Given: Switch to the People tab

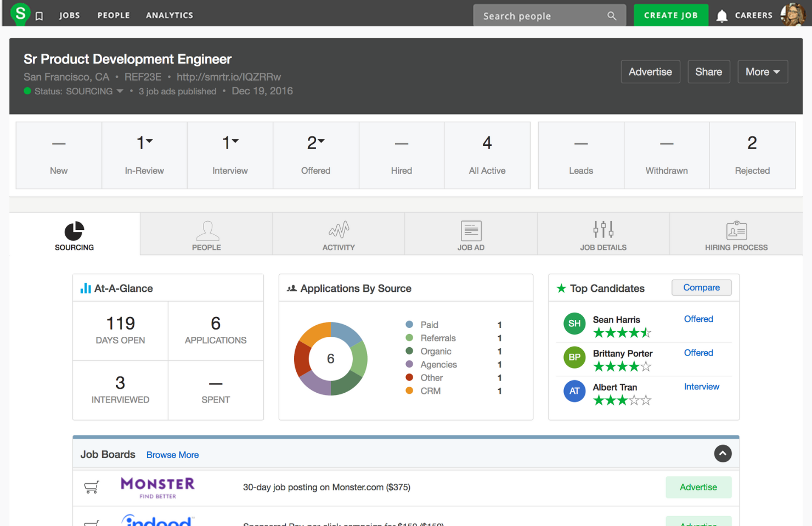Looking at the screenshot, I should pyautogui.click(x=206, y=234).
